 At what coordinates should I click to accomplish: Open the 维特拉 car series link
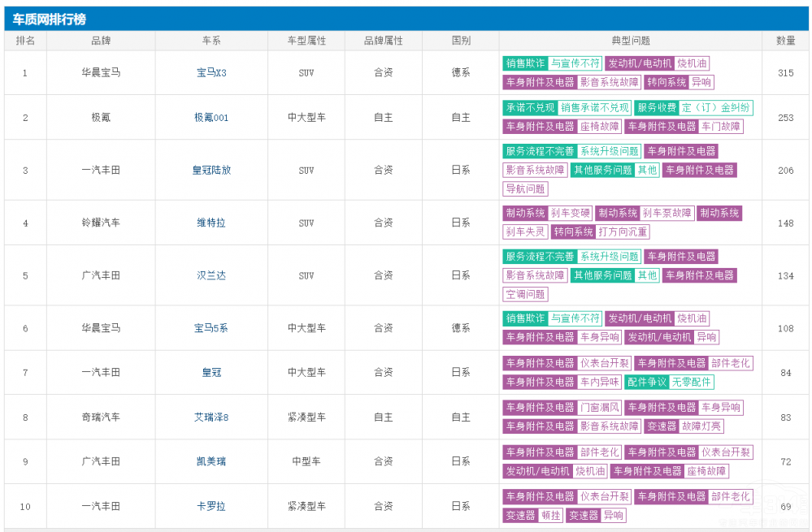211,223
